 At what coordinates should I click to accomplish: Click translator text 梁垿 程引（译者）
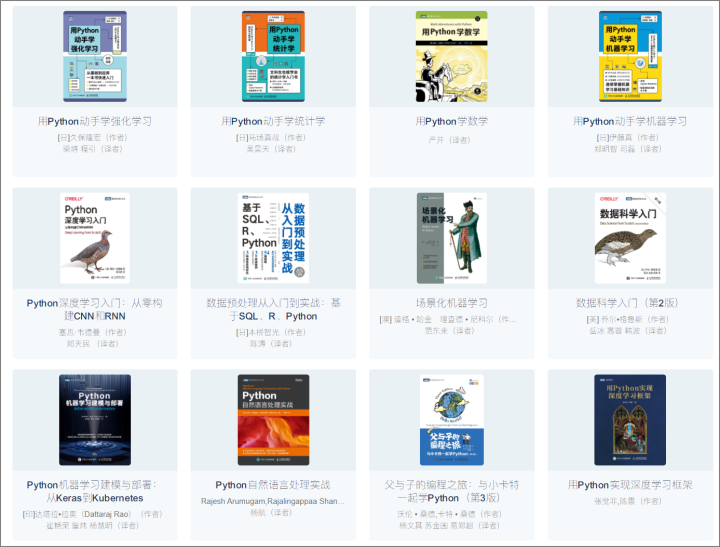(93, 149)
